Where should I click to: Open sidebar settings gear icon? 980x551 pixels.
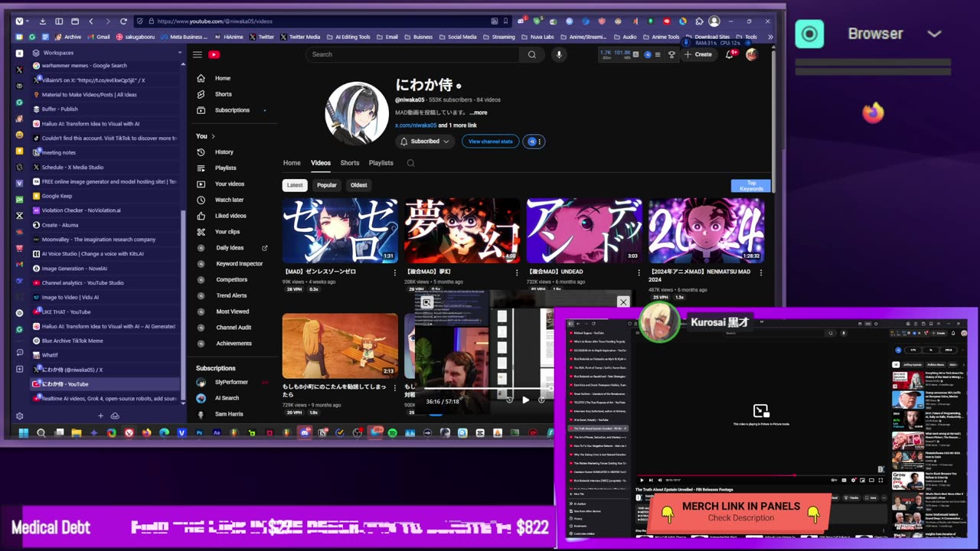tap(20, 416)
